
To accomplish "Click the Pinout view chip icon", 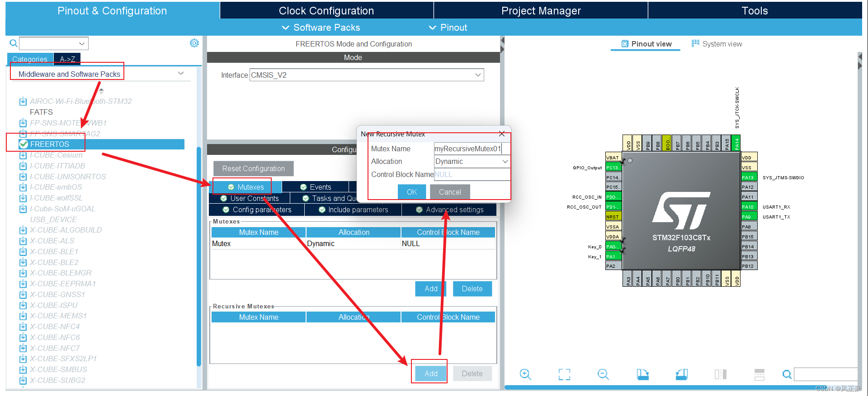I will click(625, 44).
